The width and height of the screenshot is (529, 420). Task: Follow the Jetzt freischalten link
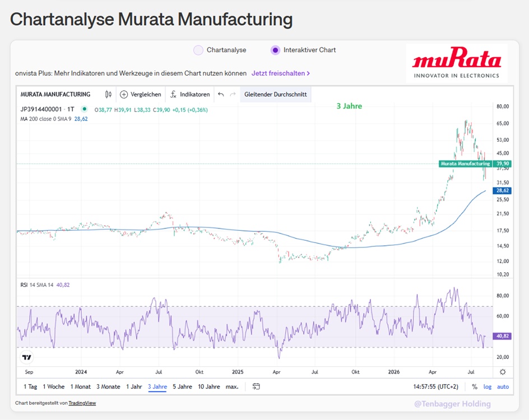[x=281, y=73]
